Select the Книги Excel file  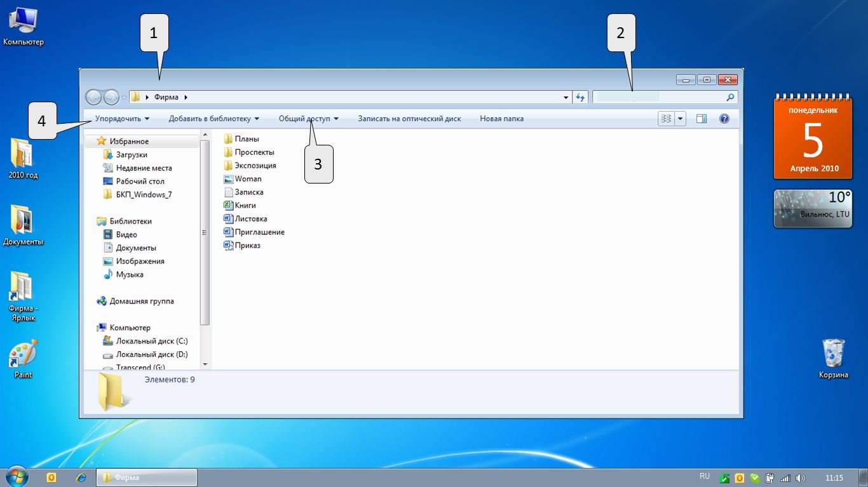click(x=245, y=206)
